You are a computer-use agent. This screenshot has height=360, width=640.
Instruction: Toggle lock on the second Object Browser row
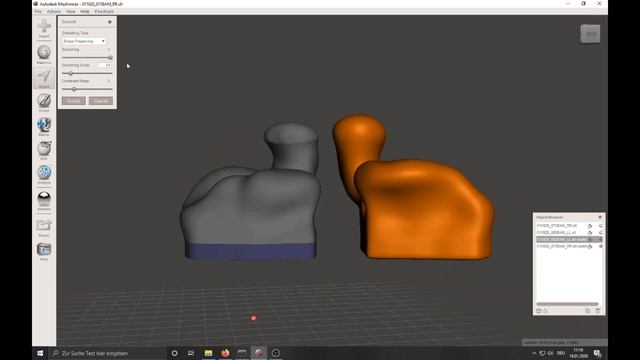tap(590, 233)
